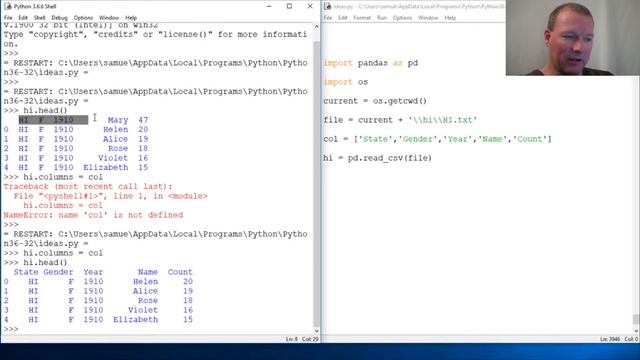
Task: Click the NameError message line
Action: [93, 215]
